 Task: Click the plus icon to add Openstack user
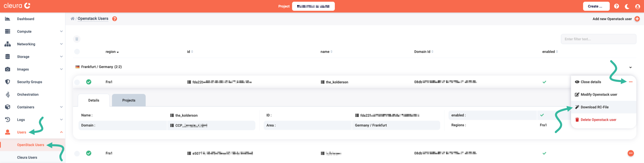(637, 19)
